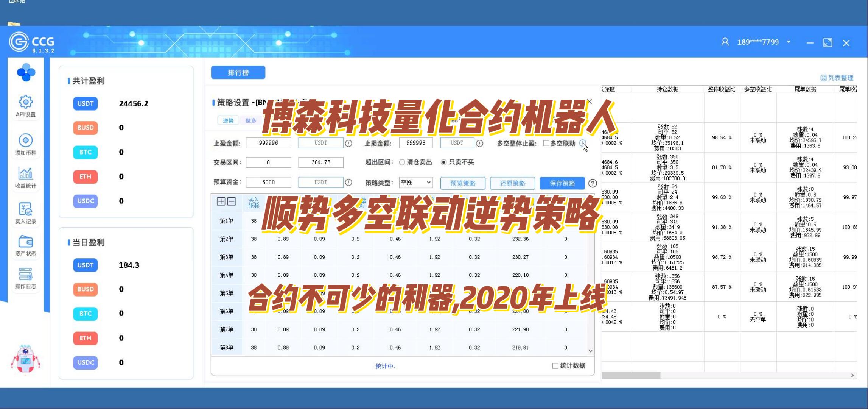The image size is (868, 409).
Task: Click info icon beside 预算资金 USDT
Action: (348, 182)
